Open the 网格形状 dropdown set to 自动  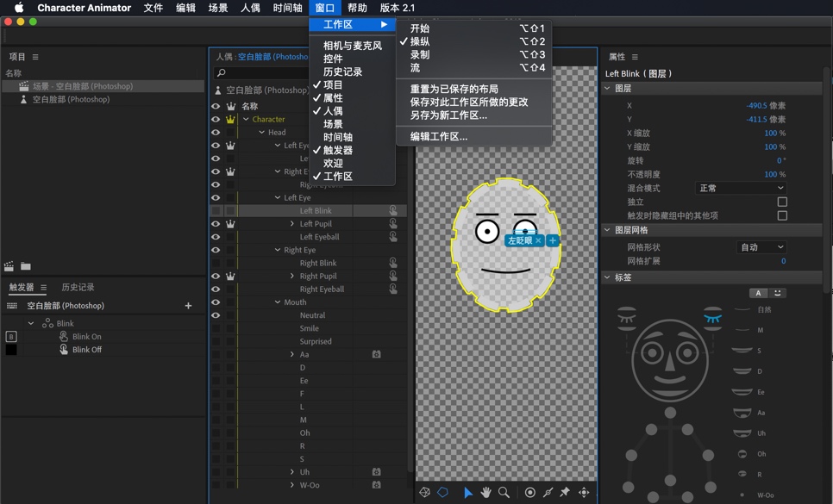click(x=760, y=246)
